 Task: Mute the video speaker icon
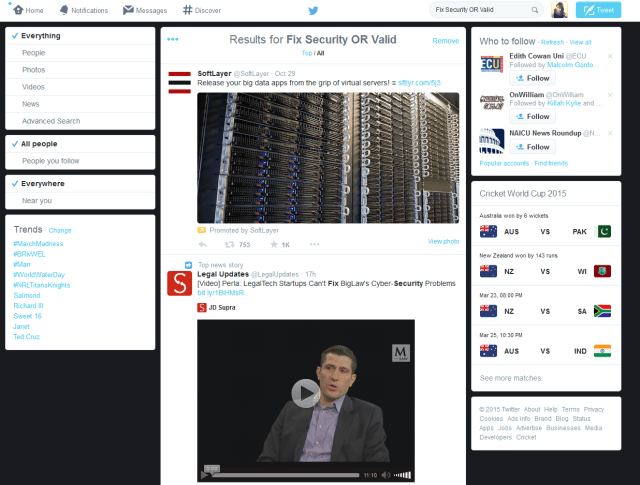coord(386,475)
